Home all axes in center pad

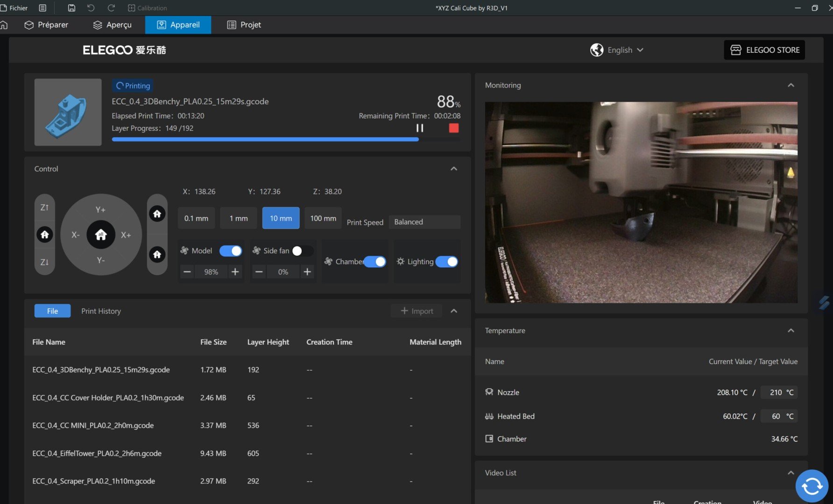point(101,235)
